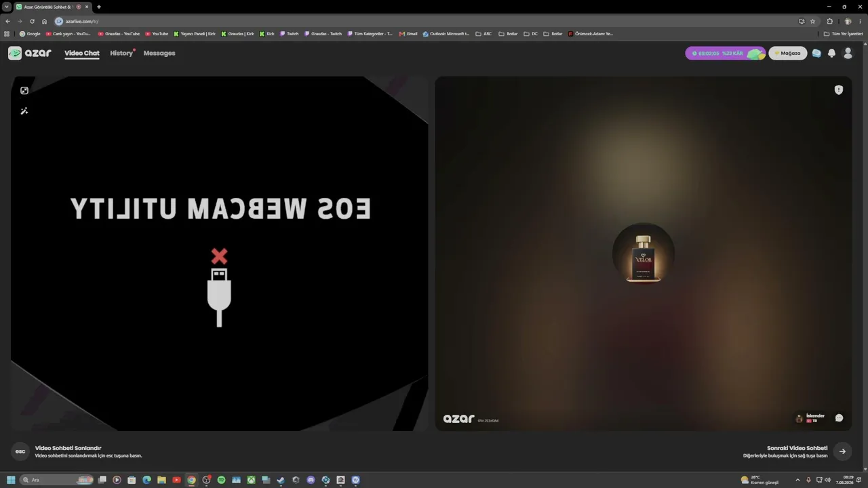Expand the Chrome tab search dropdown
Screen dimensions: 868x488
tap(7, 7)
